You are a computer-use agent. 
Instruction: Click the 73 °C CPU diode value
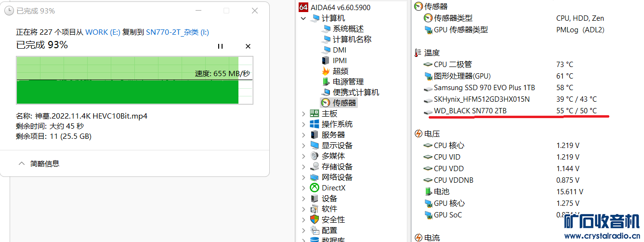565,65
